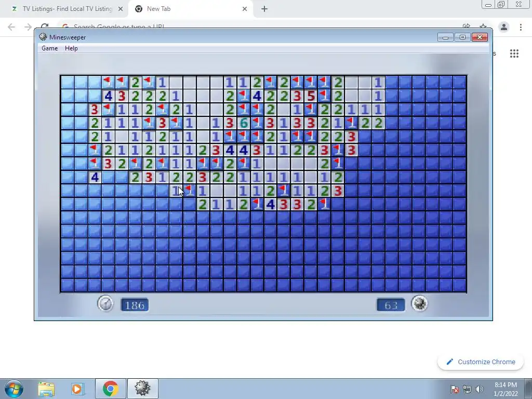Open the Chrome profile avatar
The width and height of the screenshot is (532, 399).
point(504,27)
